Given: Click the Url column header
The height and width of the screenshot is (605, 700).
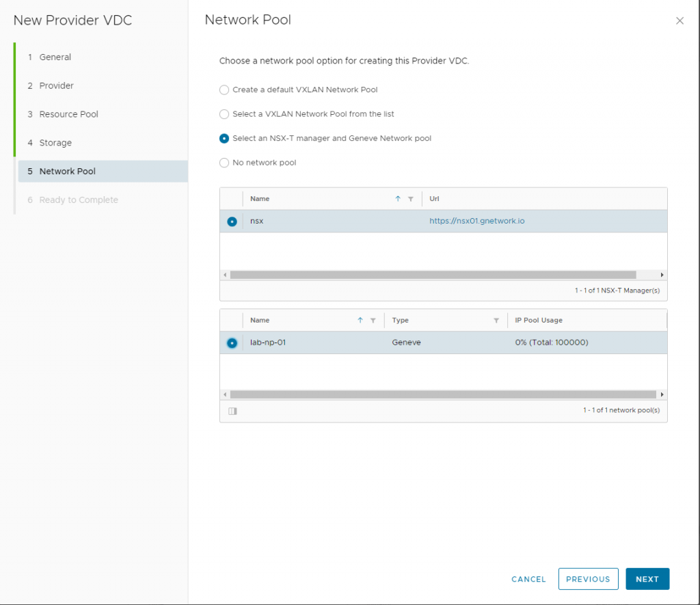Looking at the screenshot, I should pyautogui.click(x=434, y=199).
